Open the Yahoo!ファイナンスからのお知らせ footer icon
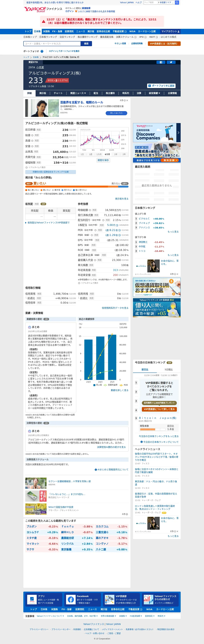 (148, 599)
